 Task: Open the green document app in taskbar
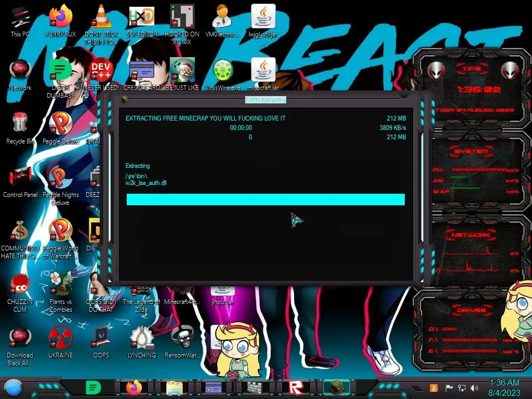coord(94,388)
